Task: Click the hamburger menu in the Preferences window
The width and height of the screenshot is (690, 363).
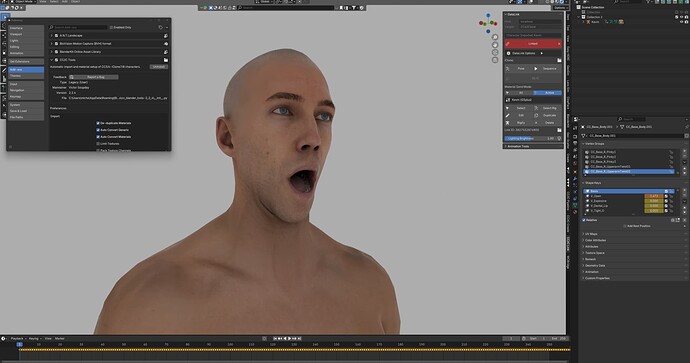Action: [x=11, y=147]
